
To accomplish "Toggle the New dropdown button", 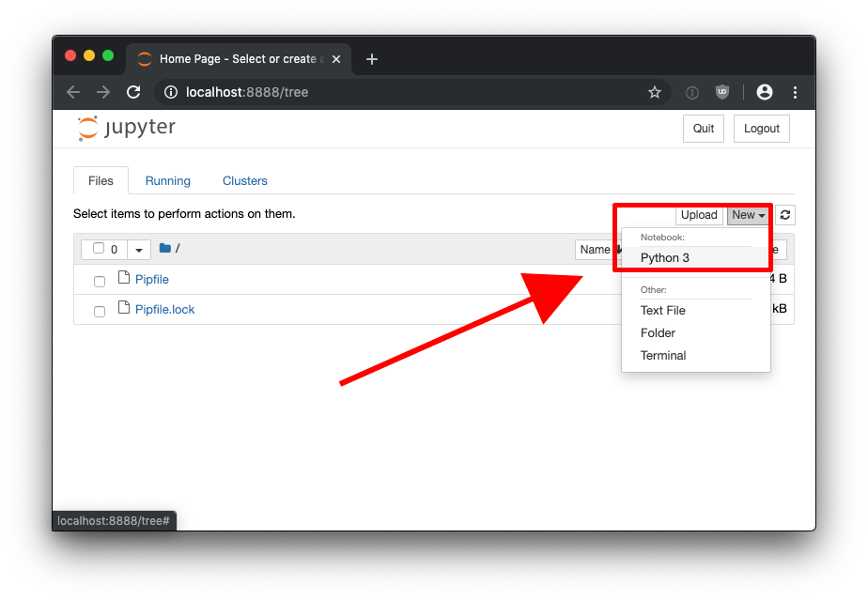I will 748,215.
